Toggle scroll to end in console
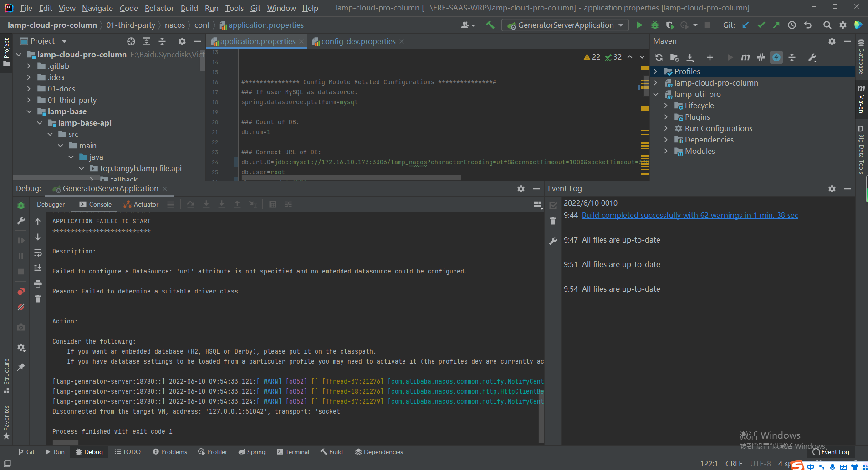Screen dimensions: 868x470 [38, 268]
